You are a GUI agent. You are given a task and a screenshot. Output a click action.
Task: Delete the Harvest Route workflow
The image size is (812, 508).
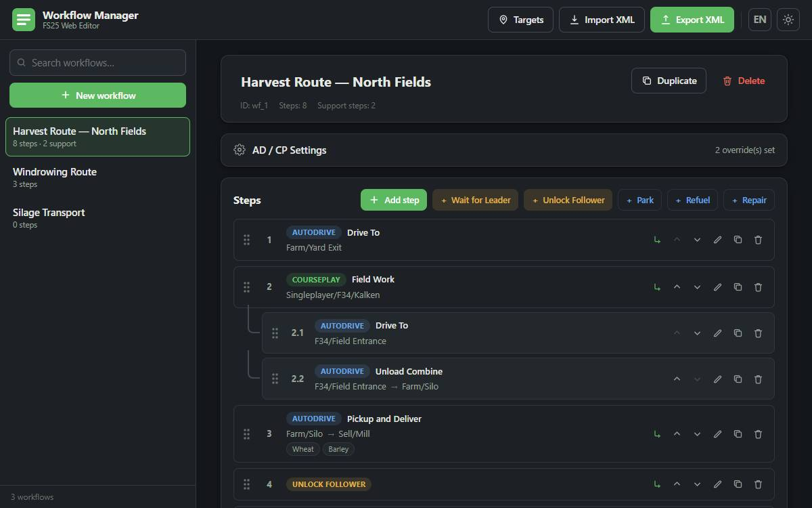[744, 81]
